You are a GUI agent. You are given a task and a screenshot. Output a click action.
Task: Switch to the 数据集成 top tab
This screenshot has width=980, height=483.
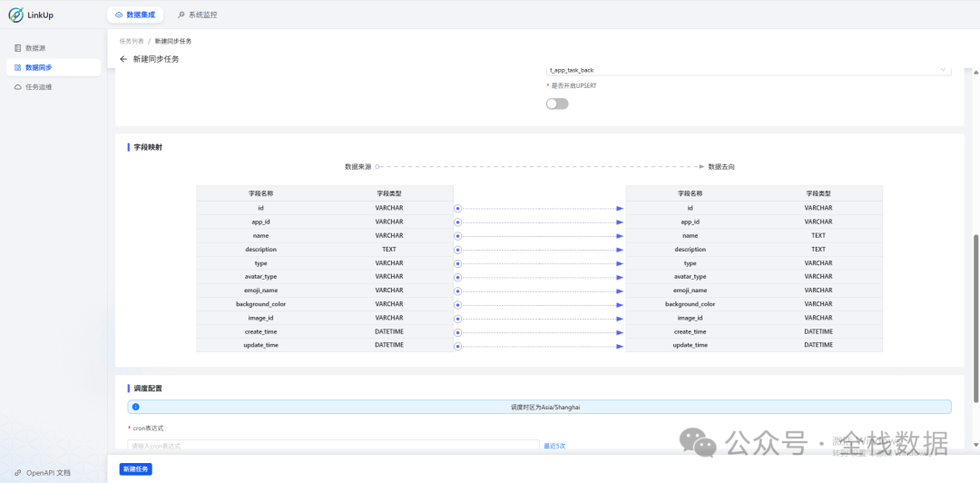[134, 15]
